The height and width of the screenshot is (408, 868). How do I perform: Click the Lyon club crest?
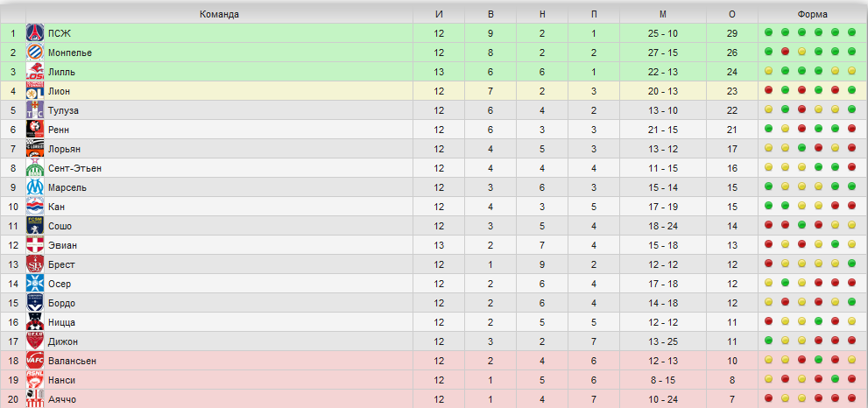pos(35,91)
